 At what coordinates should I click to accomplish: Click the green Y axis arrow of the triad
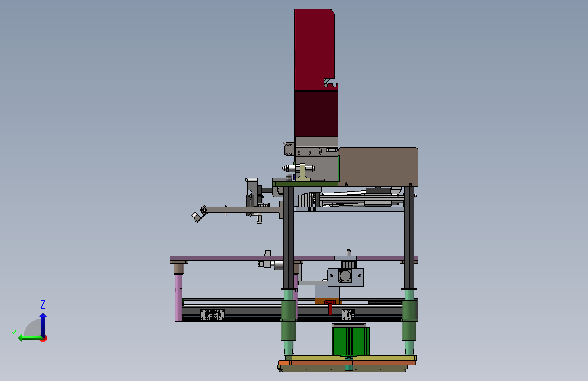click(x=30, y=338)
